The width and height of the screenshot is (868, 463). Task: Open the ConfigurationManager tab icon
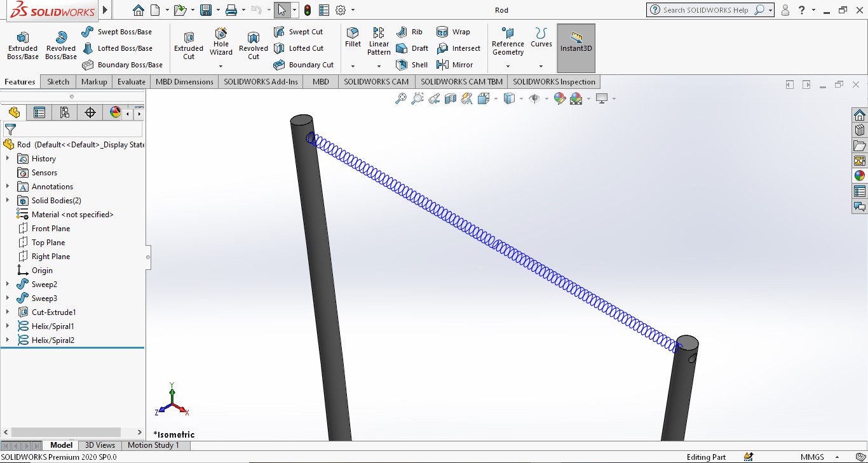[64, 113]
